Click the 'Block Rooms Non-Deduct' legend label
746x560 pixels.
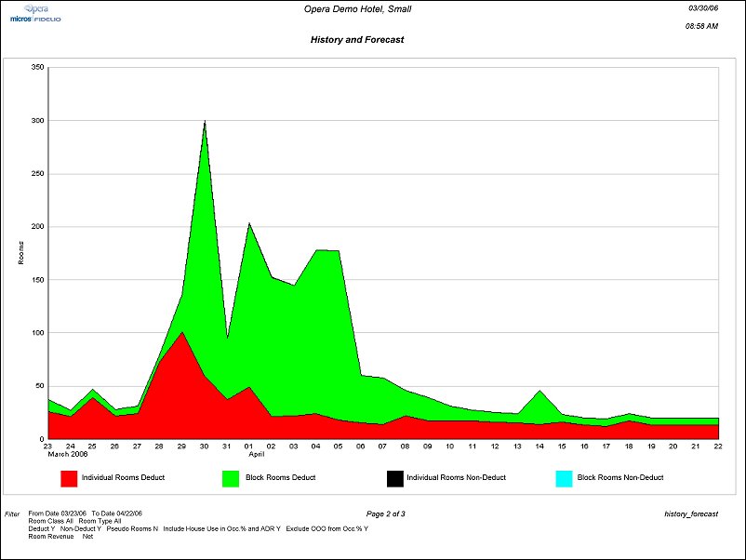620,478
